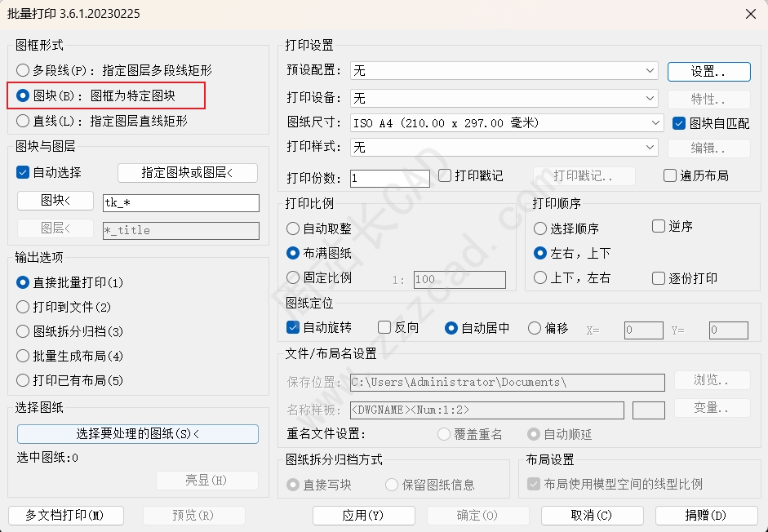Click the 多文档打印(M) button

65,515
